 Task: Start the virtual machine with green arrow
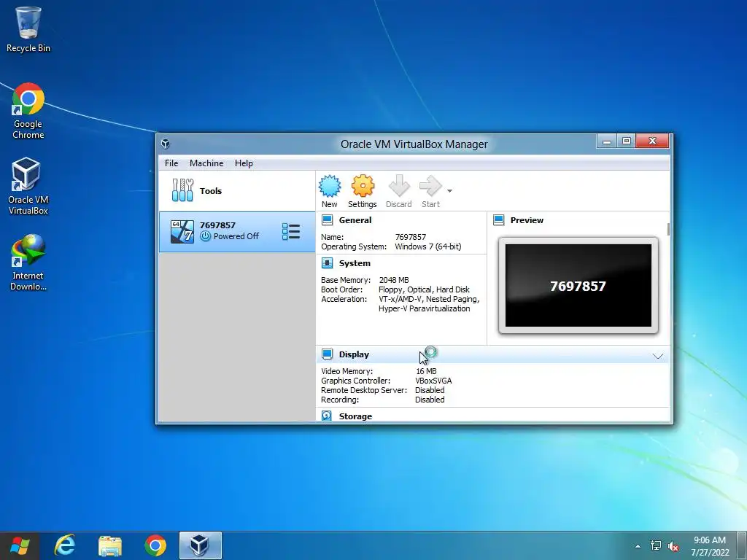pos(430,186)
